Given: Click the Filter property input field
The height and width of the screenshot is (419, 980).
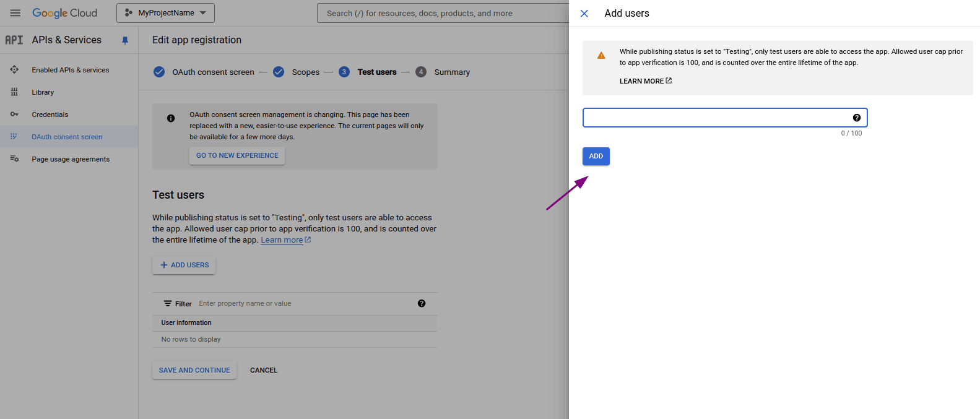Looking at the screenshot, I should click(x=303, y=303).
